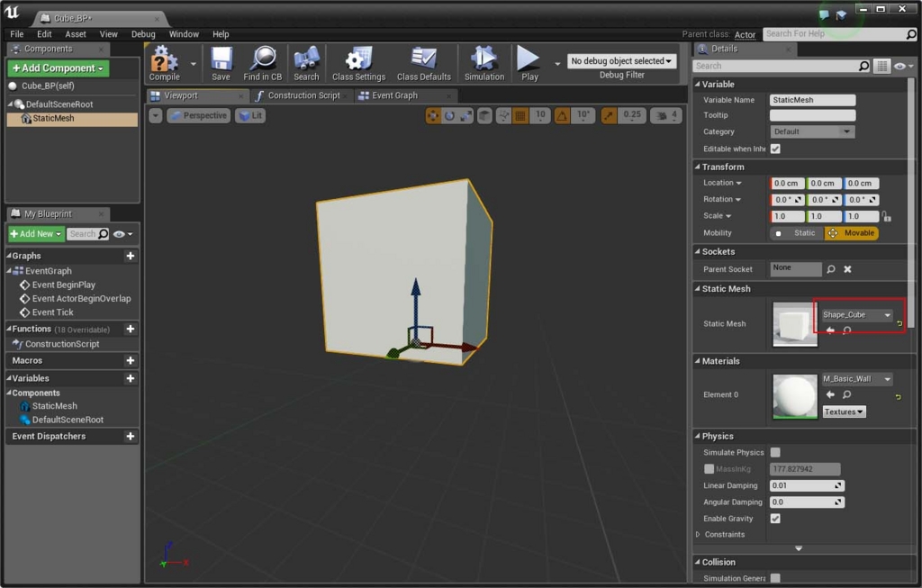The height and width of the screenshot is (588, 922).
Task: Collapse the Transform section
Action: (698, 167)
